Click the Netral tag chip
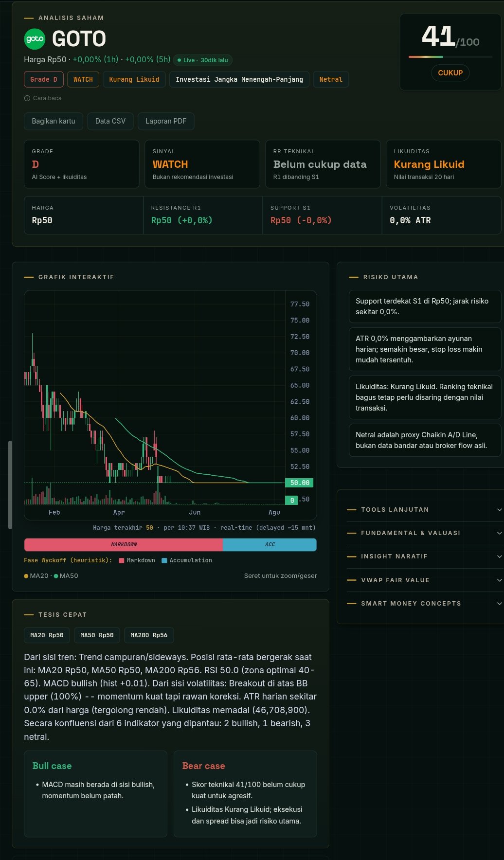This screenshot has height=860, width=504. (331, 79)
